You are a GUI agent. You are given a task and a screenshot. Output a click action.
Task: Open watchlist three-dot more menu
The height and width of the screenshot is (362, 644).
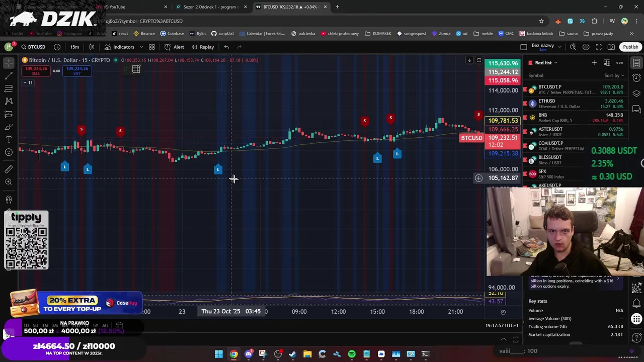[620, 63]
